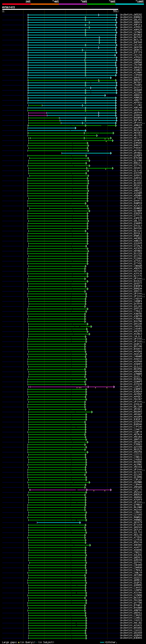Open hit UniRef100_Q8LK52
146x644 pixels.
131,20
